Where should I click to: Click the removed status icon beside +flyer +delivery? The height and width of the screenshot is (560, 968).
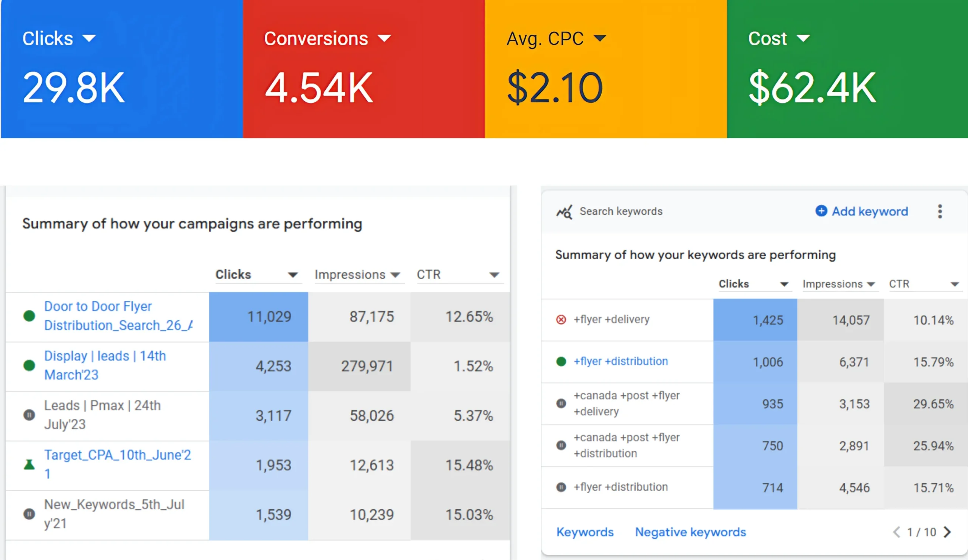click(561, 319)
